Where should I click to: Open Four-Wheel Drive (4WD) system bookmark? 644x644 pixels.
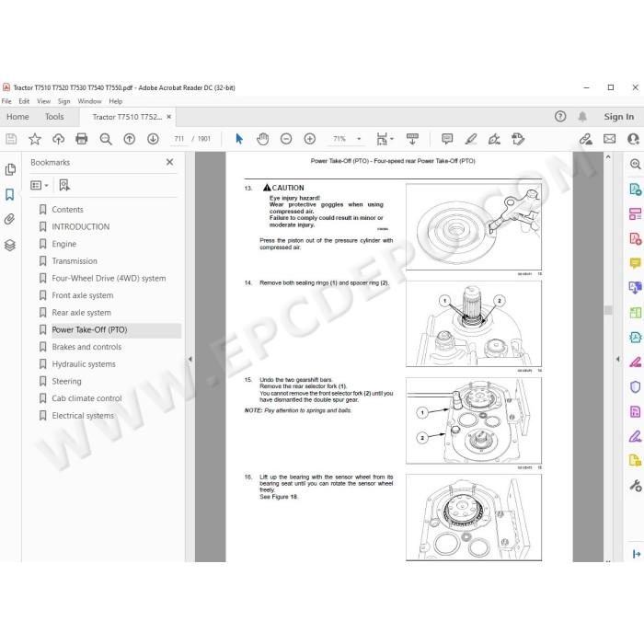click(109, 279)
